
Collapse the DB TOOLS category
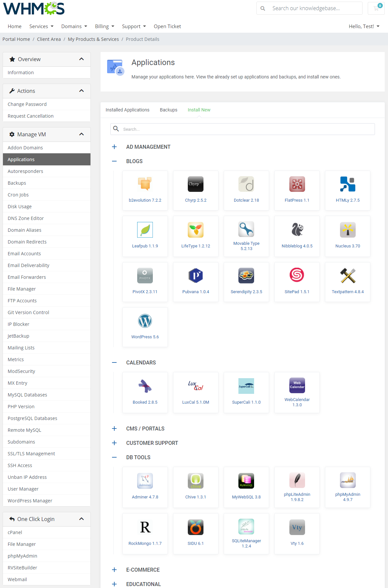click(114, 457)
